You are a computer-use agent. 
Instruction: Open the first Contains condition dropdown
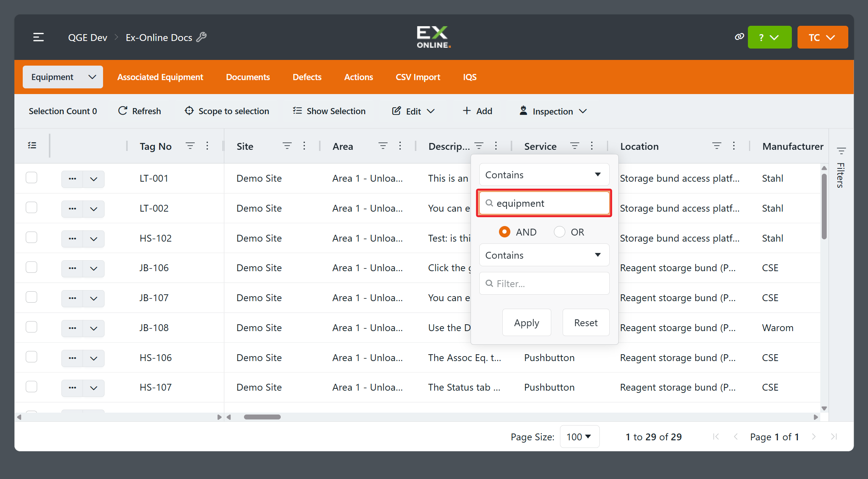[544, 174]
